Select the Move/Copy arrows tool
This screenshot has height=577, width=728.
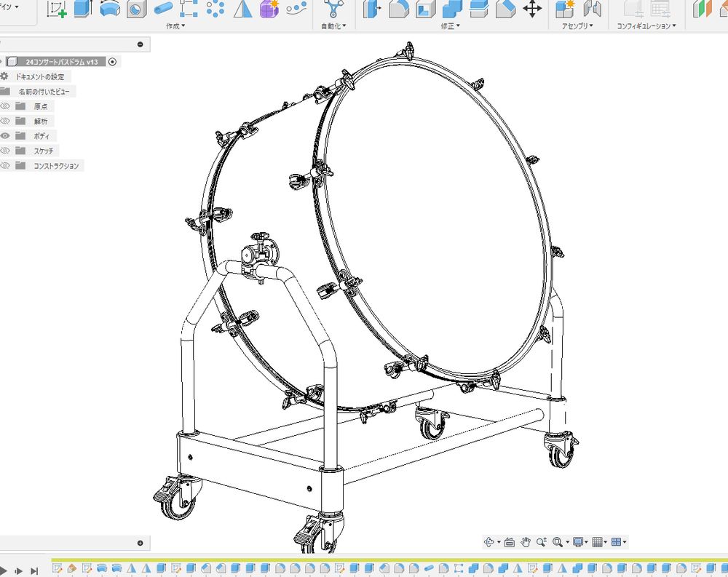pyautogui.click(x=532, y=9)
